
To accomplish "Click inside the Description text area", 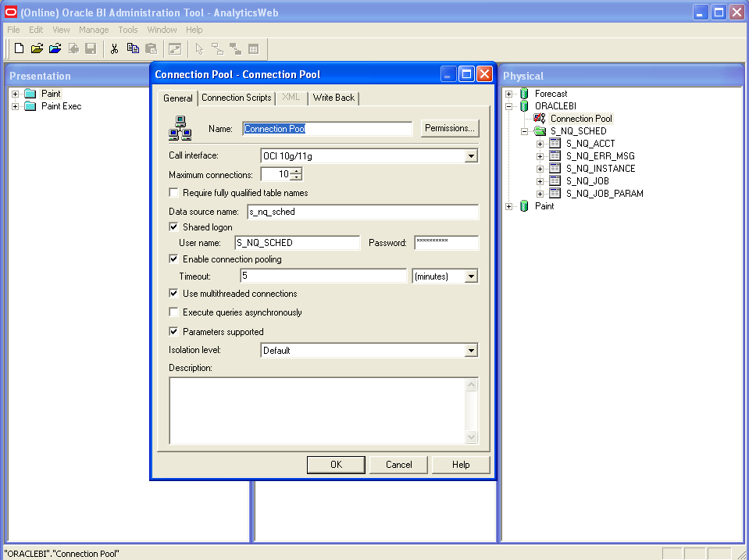I will pos(318,411).
